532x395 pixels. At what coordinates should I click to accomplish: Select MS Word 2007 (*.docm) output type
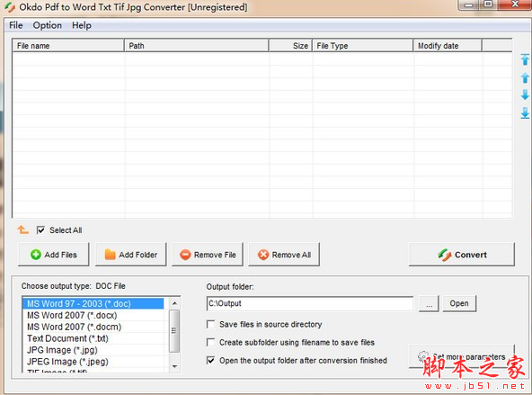[93, 327]
